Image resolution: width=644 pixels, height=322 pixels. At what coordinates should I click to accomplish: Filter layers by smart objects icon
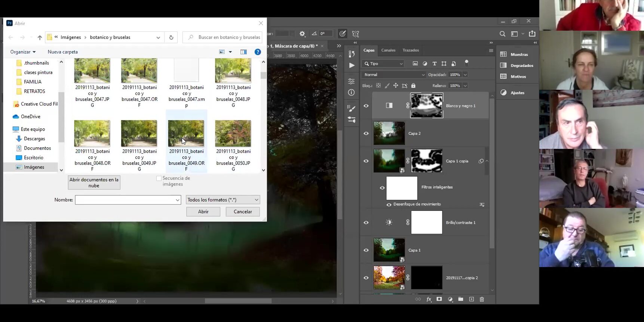click(454, 64)
